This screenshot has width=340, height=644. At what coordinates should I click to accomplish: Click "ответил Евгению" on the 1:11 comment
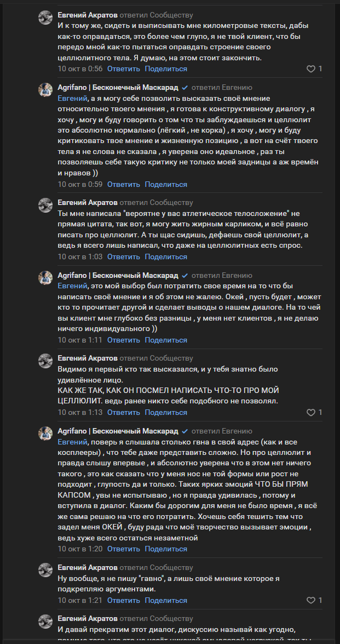(222, 275)
